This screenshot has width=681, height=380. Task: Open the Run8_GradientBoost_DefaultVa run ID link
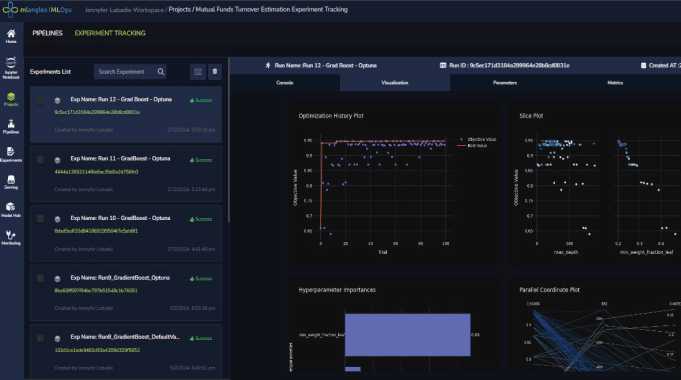coord(97,350)
